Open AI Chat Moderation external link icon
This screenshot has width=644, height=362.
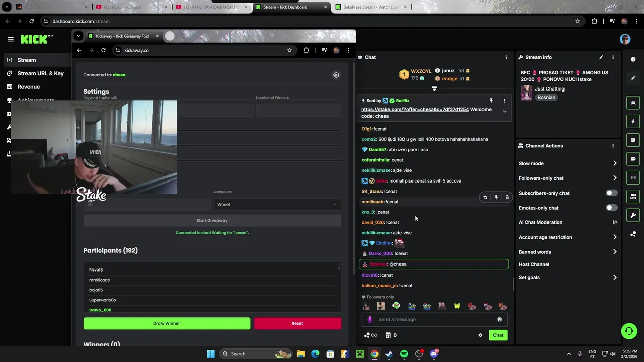tap(615, 222)
